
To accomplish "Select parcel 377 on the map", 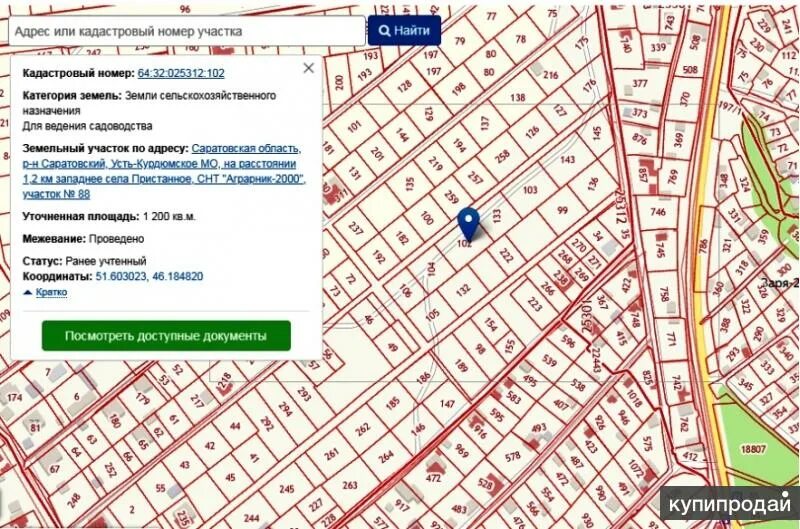I will coord(640,83).
